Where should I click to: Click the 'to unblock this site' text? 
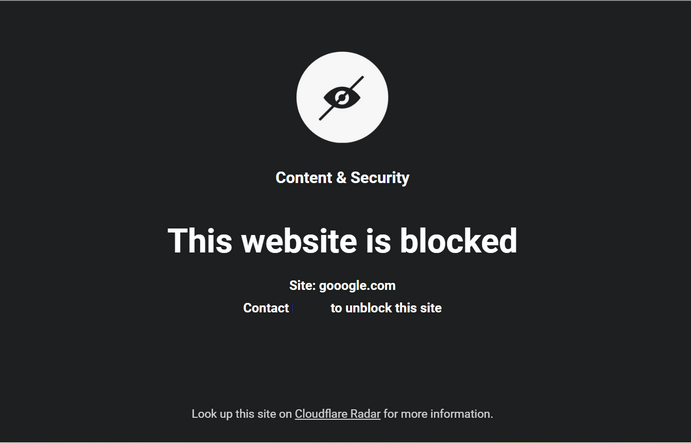click(386, 308)
